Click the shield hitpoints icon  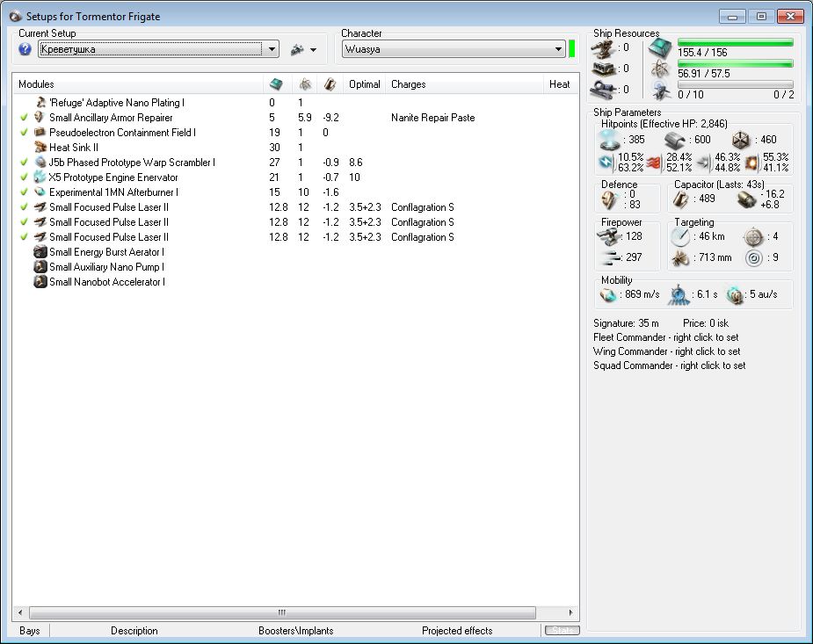pyautogui.click(x=609, y=139)
